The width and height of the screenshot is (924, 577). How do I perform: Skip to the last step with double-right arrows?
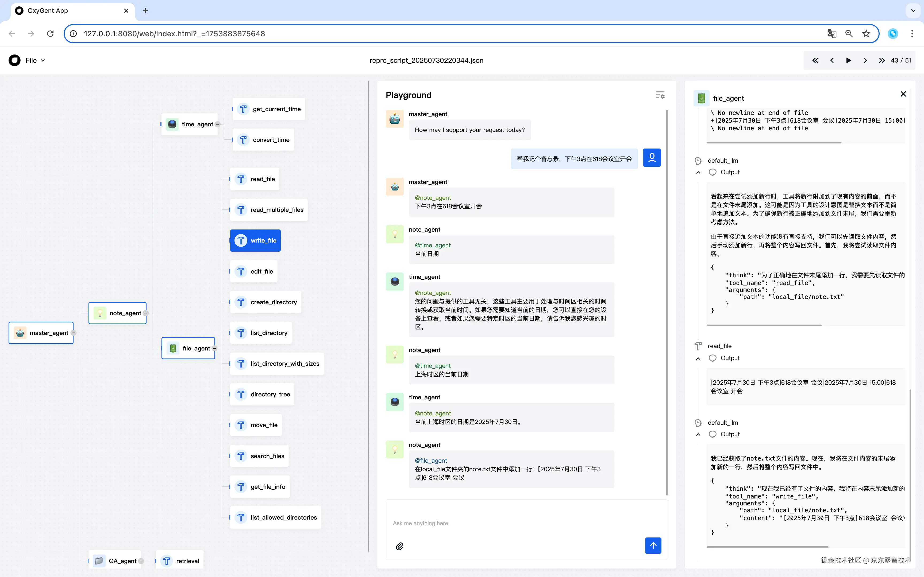(881, 60)
